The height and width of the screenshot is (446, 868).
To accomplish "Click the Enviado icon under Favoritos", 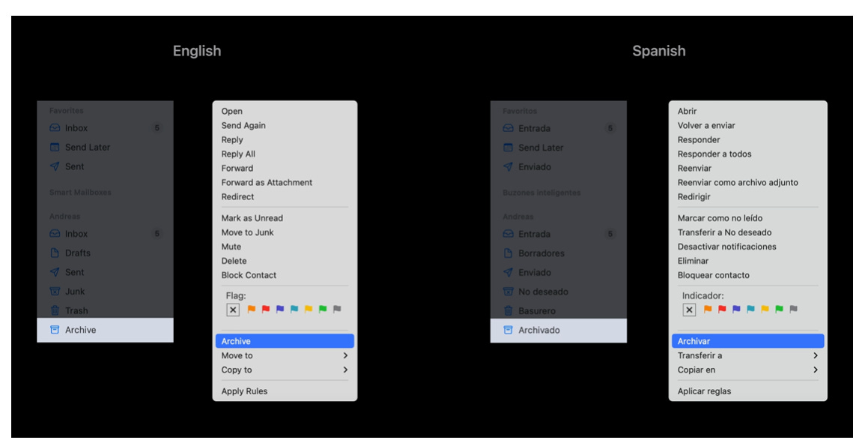I will tap(509, 166).
